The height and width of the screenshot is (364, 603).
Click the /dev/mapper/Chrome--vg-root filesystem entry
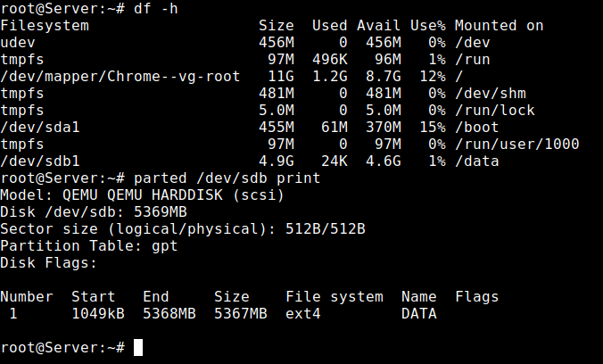tap(120, 77)
